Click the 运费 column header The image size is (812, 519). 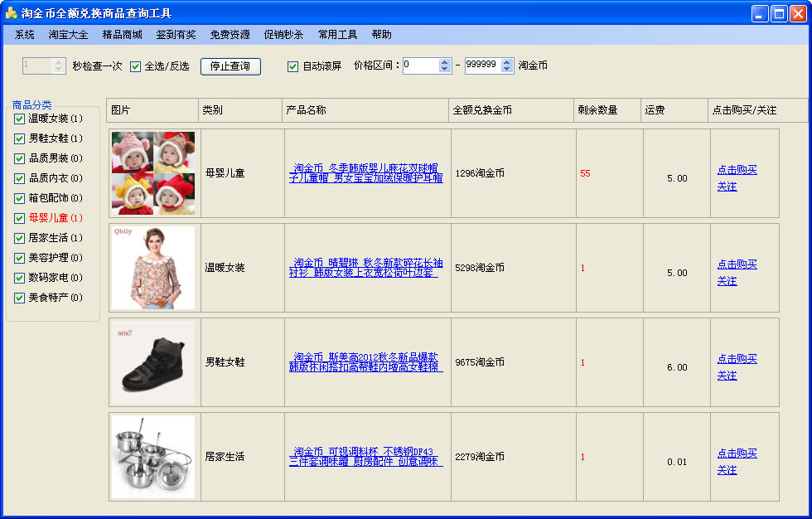click(x=674, y=110)
